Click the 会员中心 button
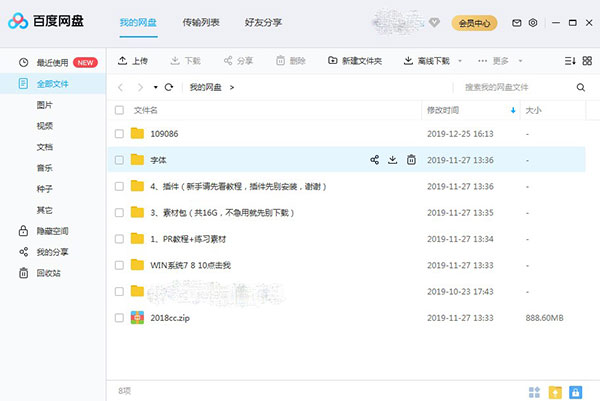600x401 pixels. (476, 22)
